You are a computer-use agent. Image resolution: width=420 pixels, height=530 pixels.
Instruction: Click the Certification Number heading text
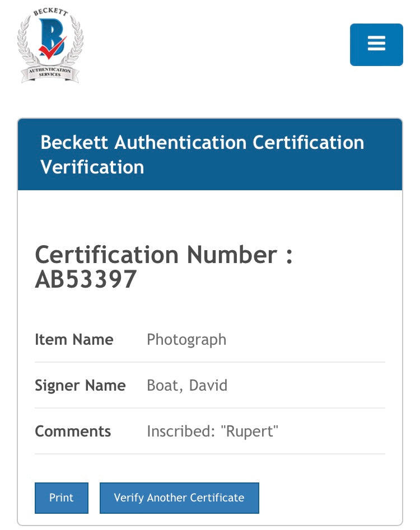click(164, 255)
